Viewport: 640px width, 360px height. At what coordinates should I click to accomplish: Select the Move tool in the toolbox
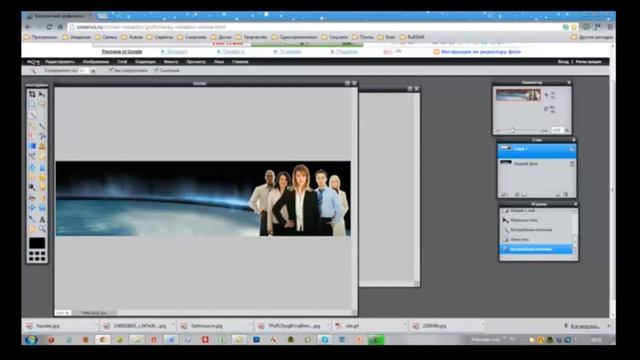click(x=42, y=94)
